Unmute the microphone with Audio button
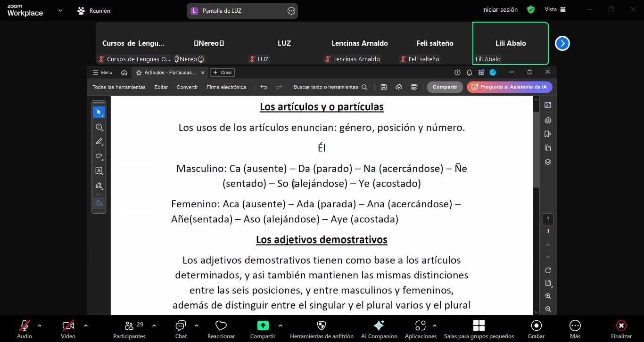This screenshot has width=644, height=342. coord(25,329)
